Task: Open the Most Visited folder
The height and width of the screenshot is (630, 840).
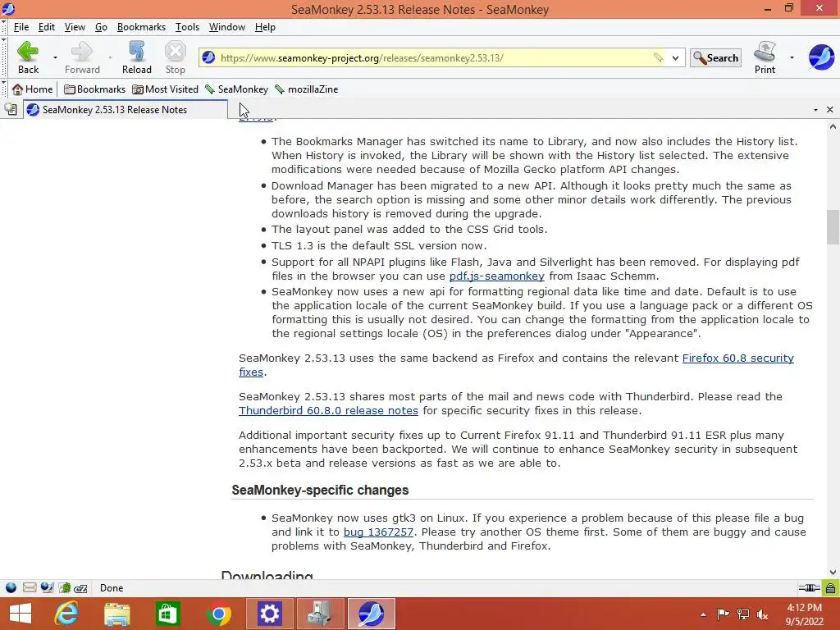Action: tap(166, 89)
